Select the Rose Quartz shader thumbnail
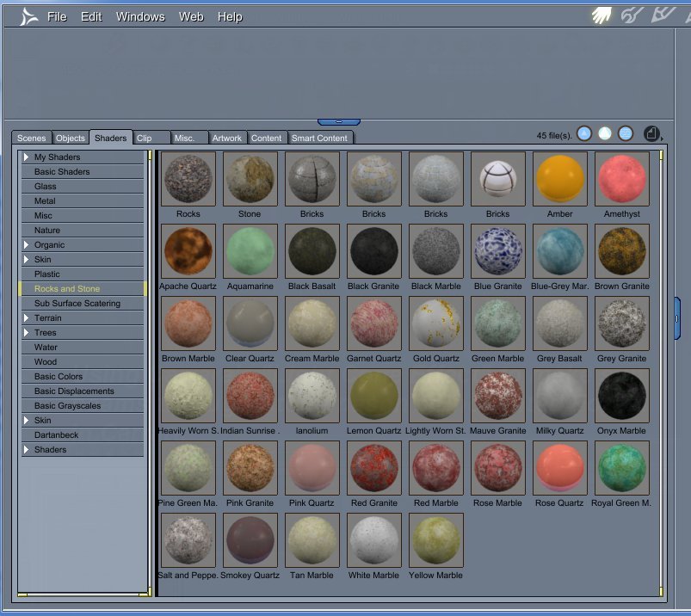Screen dimensions: 691x616 click(559, 468)
